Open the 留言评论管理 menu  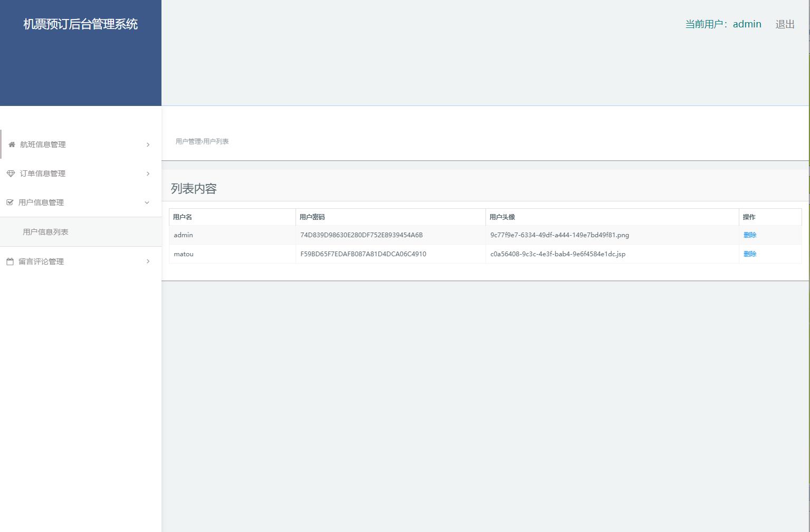pyautogui.click(x=81, y=262)
